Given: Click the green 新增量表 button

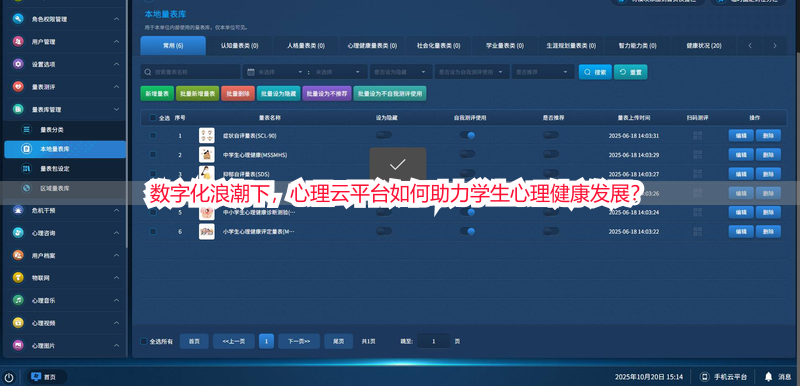Looking at the screenshot, I should (x=157, y=94).
